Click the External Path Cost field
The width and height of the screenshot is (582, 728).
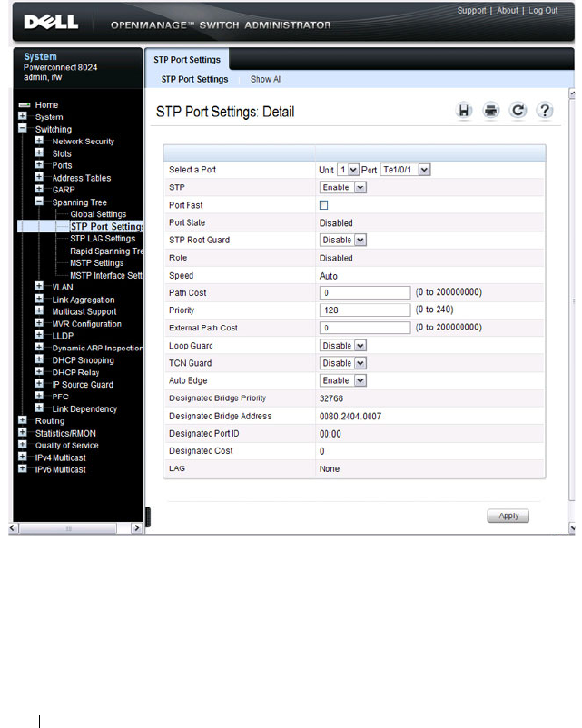365,328
